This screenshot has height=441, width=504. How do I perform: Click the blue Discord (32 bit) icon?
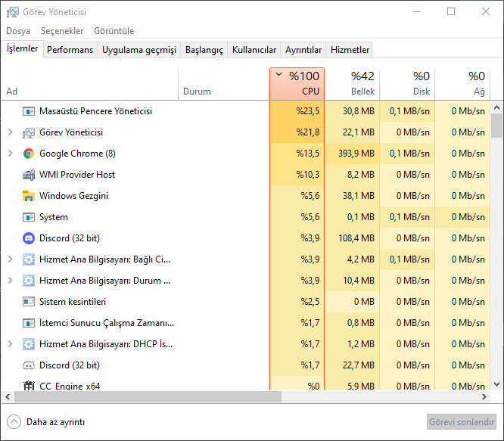(x=29, y=238)
